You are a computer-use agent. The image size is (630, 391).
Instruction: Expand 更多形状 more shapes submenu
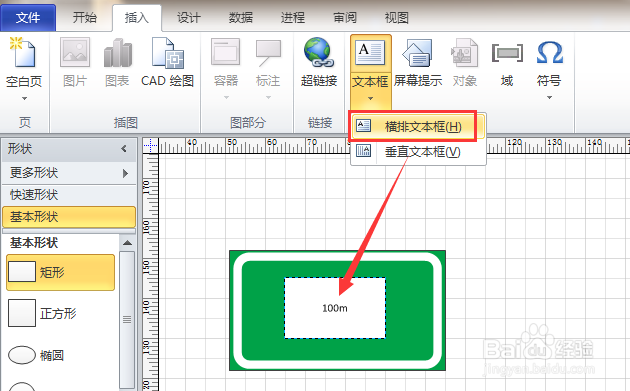(x=69, y=173)
